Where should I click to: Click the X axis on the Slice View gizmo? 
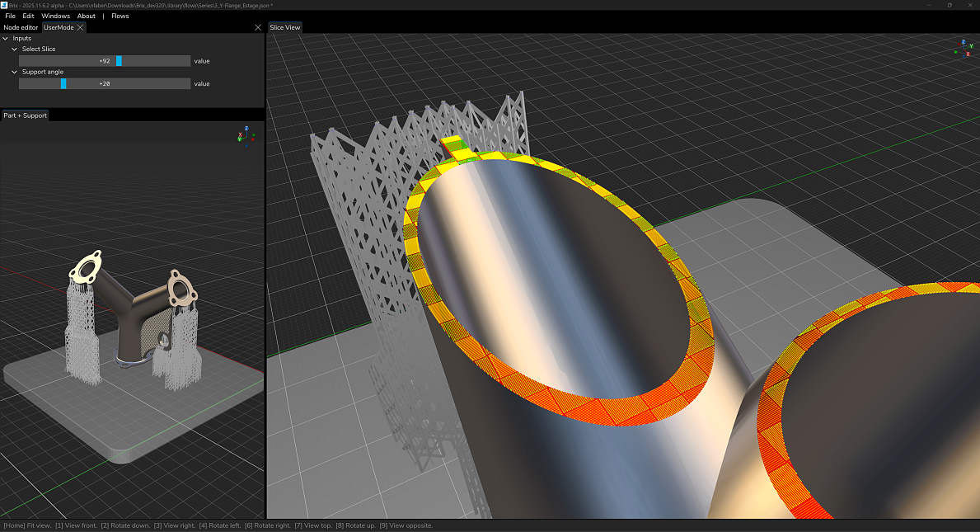(968, 54)
